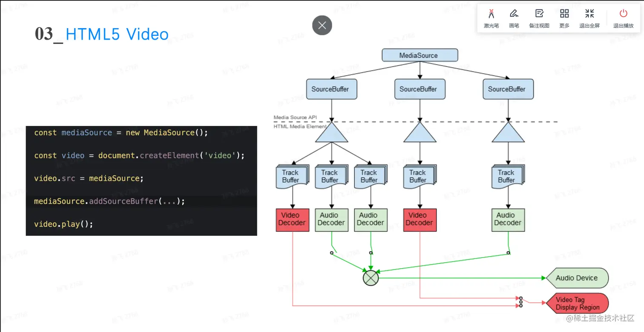This screenshot has width=644, height=332.
Task: Click the HTML5 Video slide title
Action: coord(102,34)
